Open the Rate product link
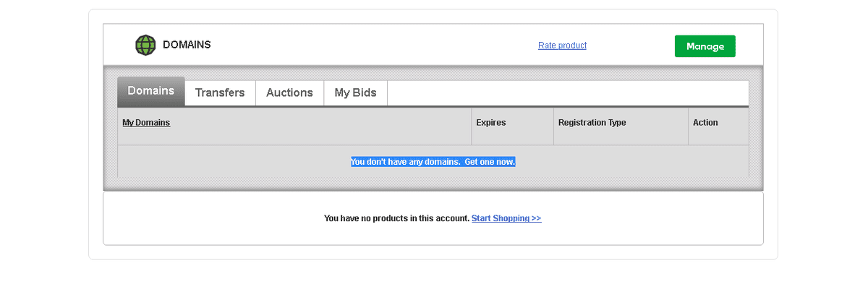This screenshot has height=284, width=868. (x=562, y=46)
